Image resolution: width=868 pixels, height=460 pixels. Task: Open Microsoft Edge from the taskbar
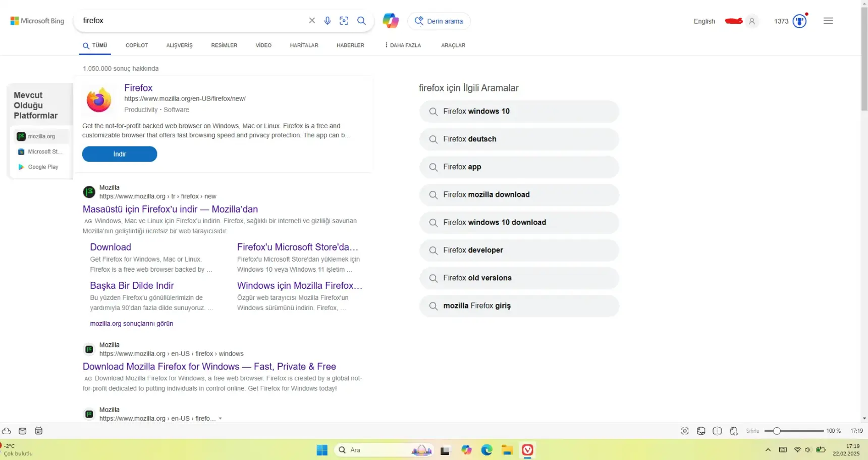coord(486,450)
